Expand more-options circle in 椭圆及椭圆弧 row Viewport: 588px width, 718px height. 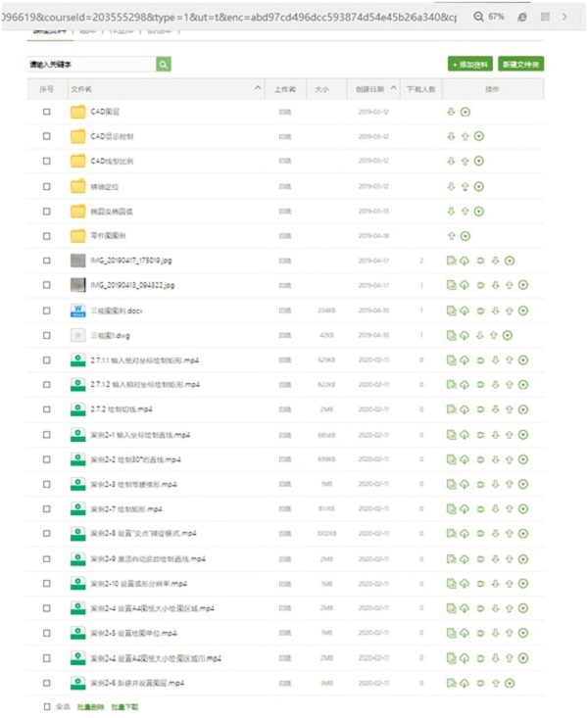(479, 211)
